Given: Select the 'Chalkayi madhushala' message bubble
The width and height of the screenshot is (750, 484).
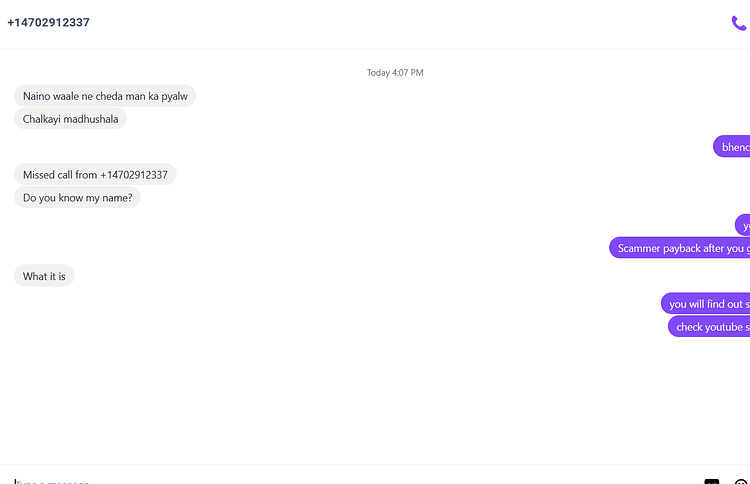Looking at the screenshot, I should pos(70,119).
